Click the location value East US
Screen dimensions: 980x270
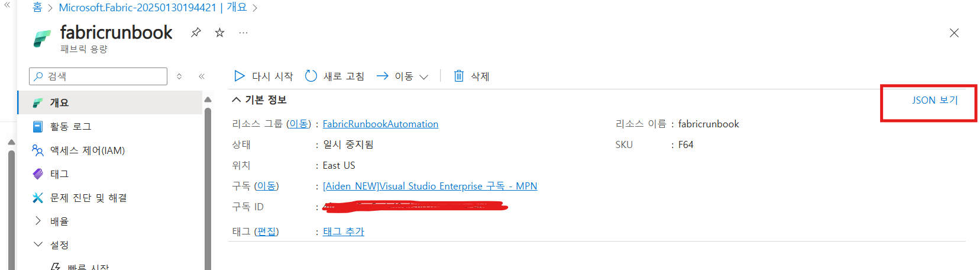(339, 165)
